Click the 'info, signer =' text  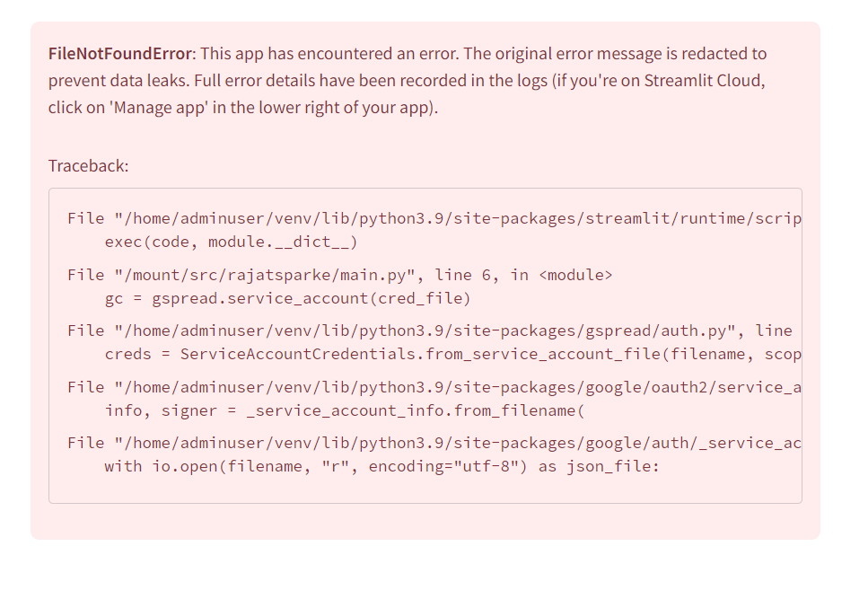coord(171,410)
